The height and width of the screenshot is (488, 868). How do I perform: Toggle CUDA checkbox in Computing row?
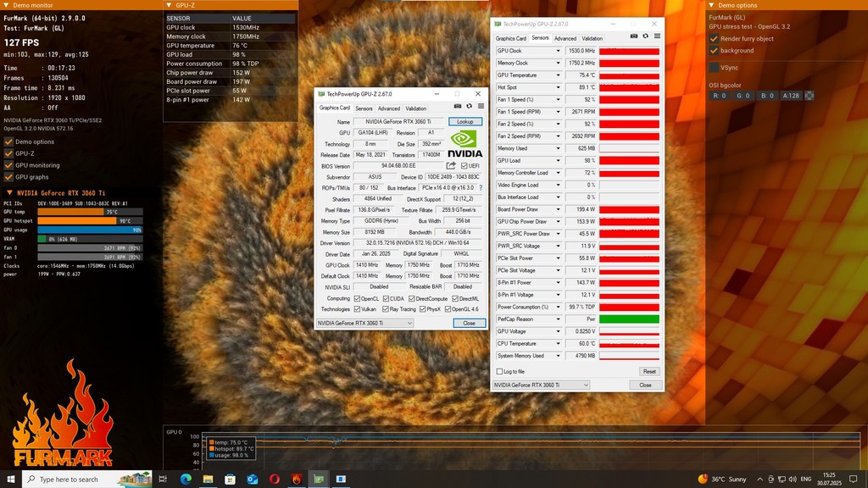386,299
